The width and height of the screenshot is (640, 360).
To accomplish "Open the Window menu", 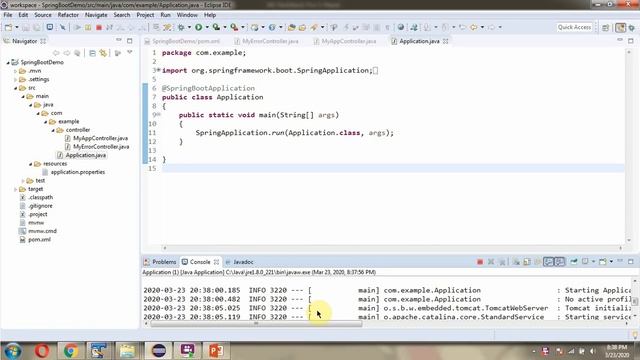I will pos(187,15).
